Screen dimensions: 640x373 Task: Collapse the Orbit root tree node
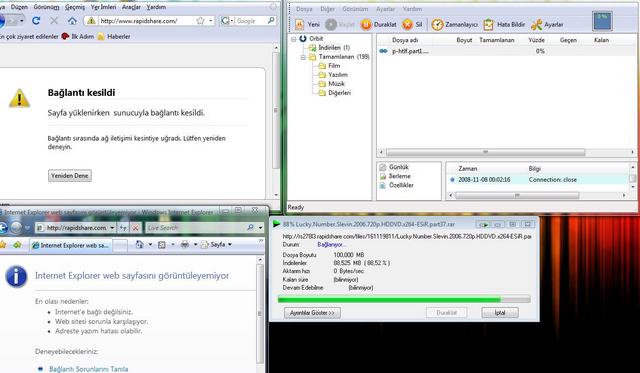[293, 39]
